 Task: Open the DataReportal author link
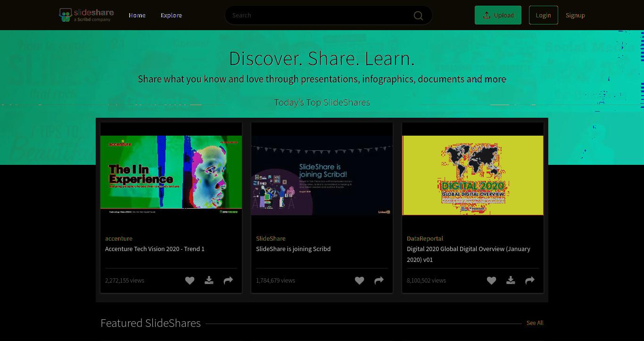tap(425, 238)
